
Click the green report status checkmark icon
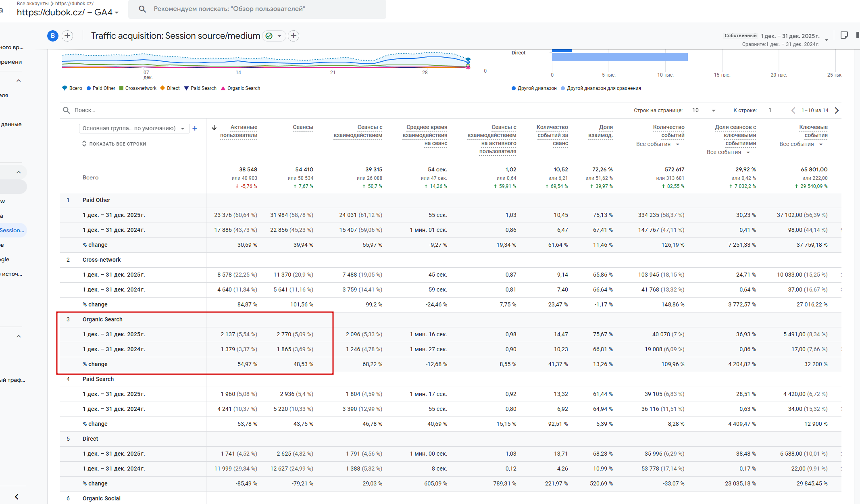point(269,36)
